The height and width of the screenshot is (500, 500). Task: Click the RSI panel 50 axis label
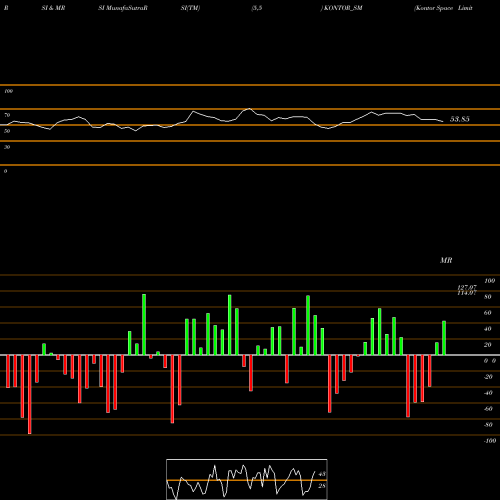coord(7,131)
